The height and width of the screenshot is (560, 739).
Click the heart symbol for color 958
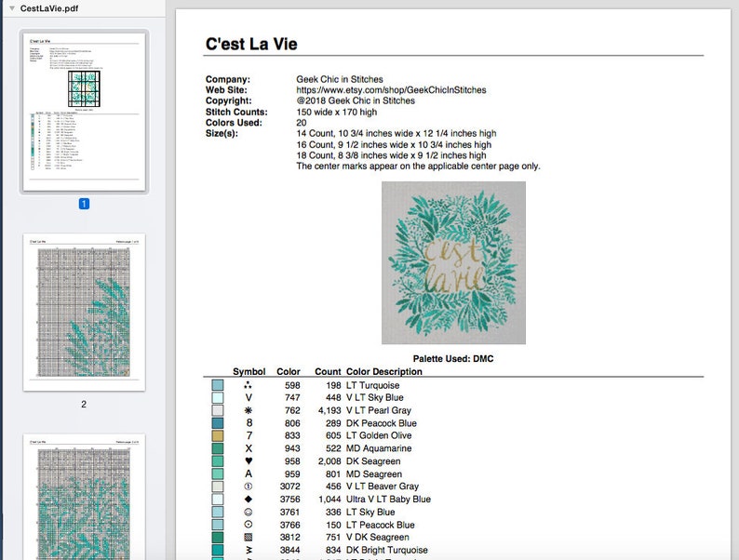point(249,461)
